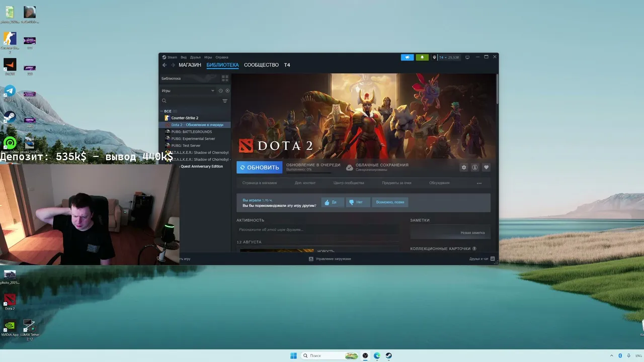Choose Возможно, позже for recommendation
Image resolution: width=644 pixels, height=362 pixels.
[390, 202]
